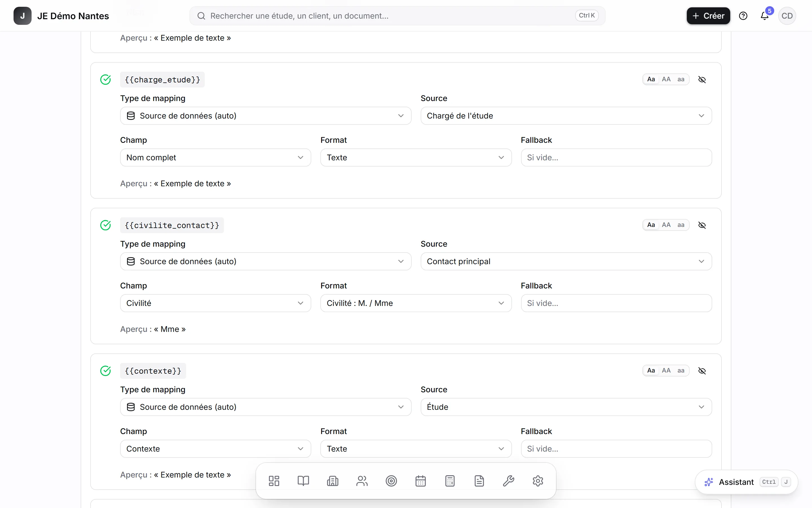Open Type de mapping dropdown for civilite_contact
This screenshot has height=508, width=812.
[x=266, y=261]
